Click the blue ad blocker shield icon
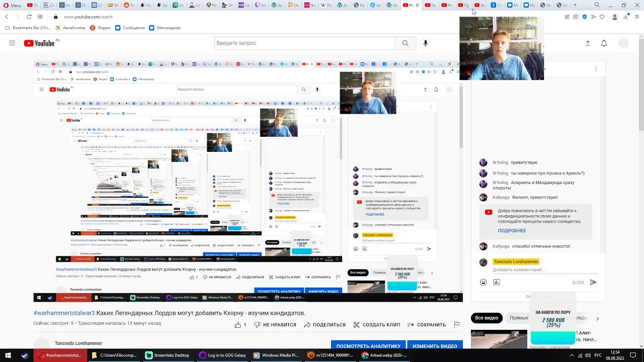Screen dimensions: 644x362 [x=584, y=17]
